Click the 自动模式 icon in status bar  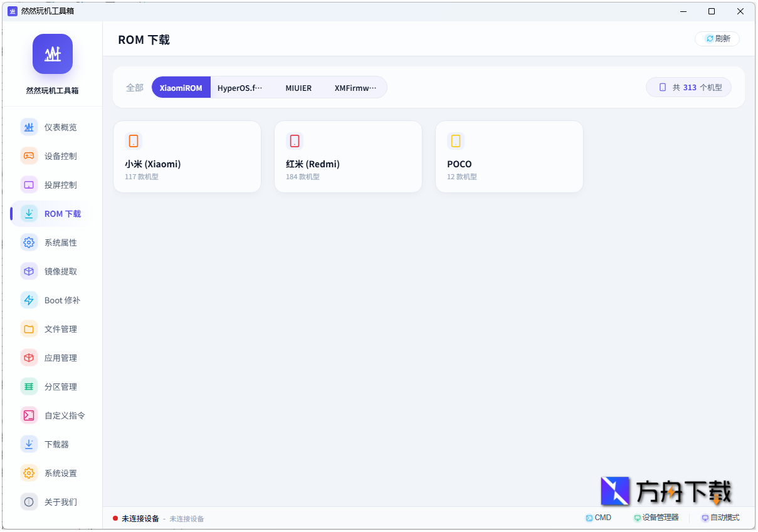point(705,518)
